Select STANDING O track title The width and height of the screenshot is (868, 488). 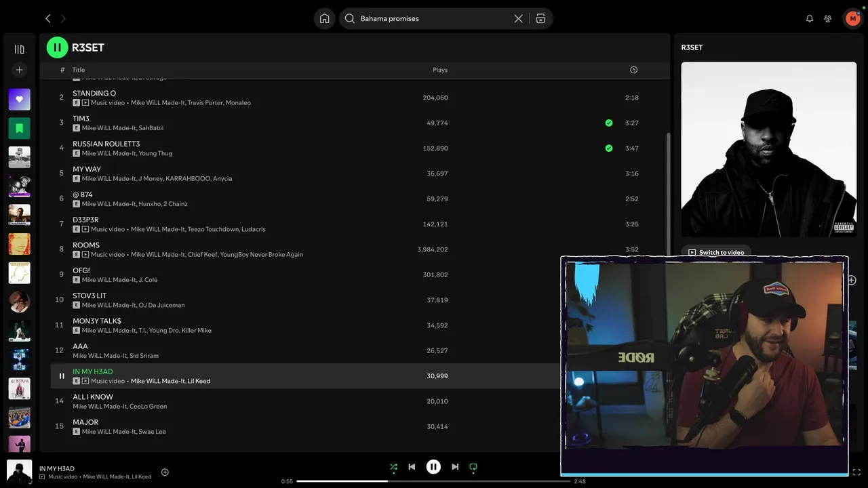click(94, 94)
